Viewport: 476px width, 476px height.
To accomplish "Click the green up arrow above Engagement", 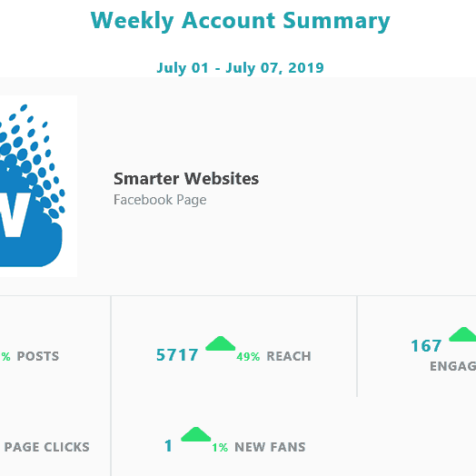I will click(462, 334).
